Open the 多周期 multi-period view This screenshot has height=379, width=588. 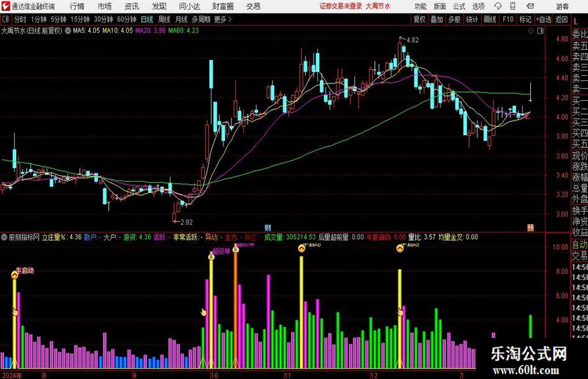click(201, 19)
